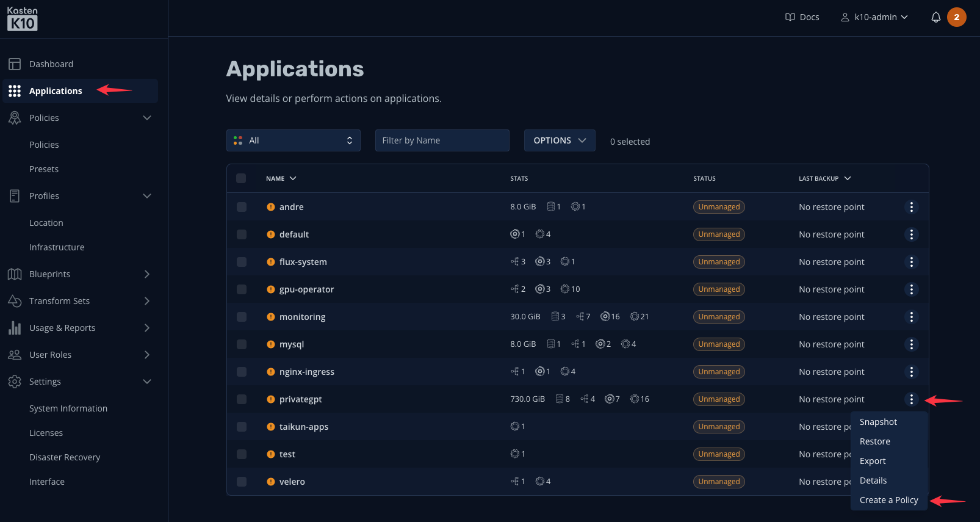Expand the Transform Sets section chevron
The image size is (980, 522).
pos(147,301)
